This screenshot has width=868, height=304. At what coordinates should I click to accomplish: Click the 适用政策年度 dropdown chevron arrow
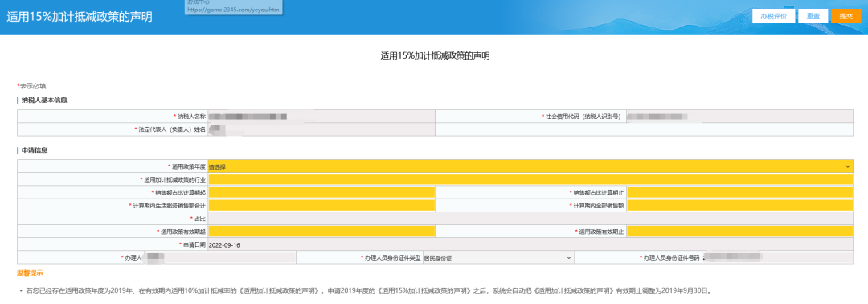(x=848, y=166)
